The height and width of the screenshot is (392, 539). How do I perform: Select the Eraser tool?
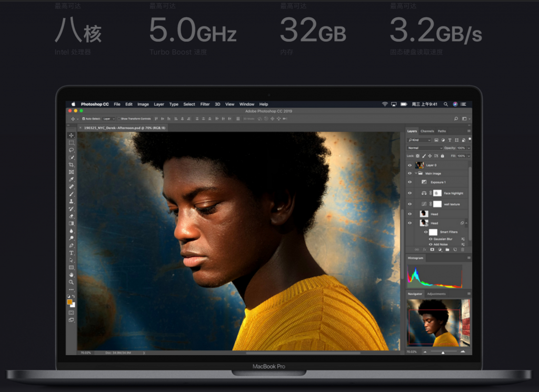pos(71,216)
